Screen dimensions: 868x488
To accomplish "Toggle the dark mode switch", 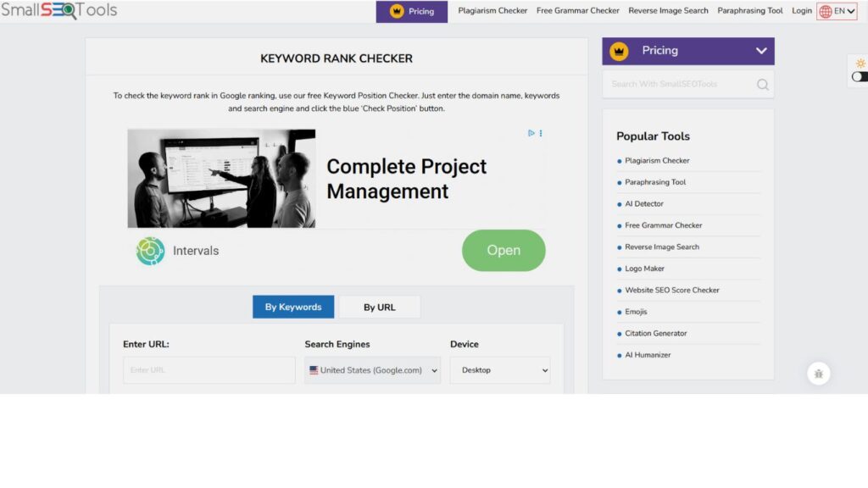I will coord(860,77).
